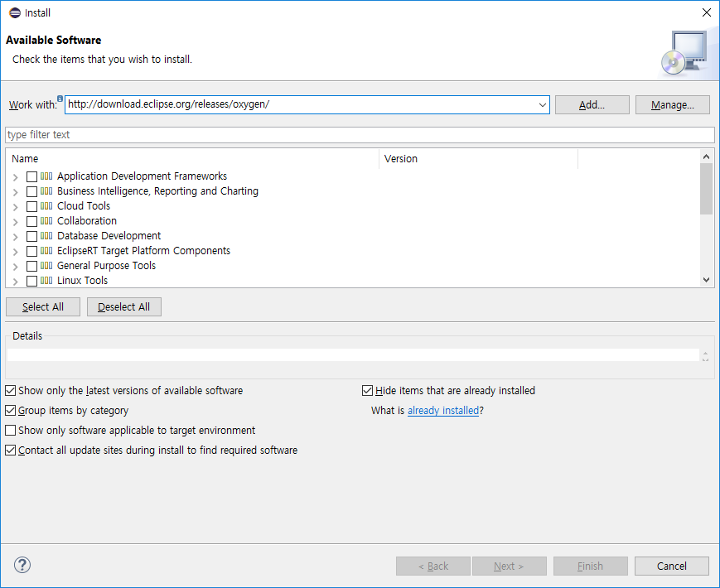The width and height of the screenshot is (720, 588).
Task: Check the Linux Tools checkbox
Action: (31, 281)
